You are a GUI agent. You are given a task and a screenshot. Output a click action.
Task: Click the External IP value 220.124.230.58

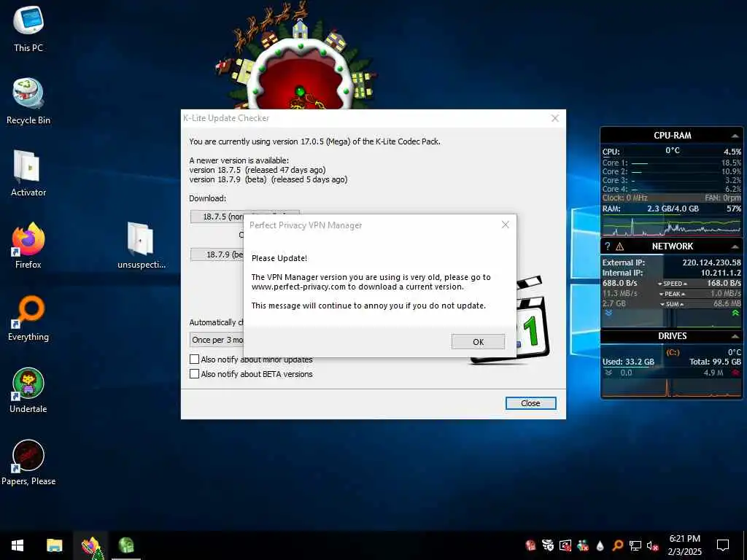711,262
